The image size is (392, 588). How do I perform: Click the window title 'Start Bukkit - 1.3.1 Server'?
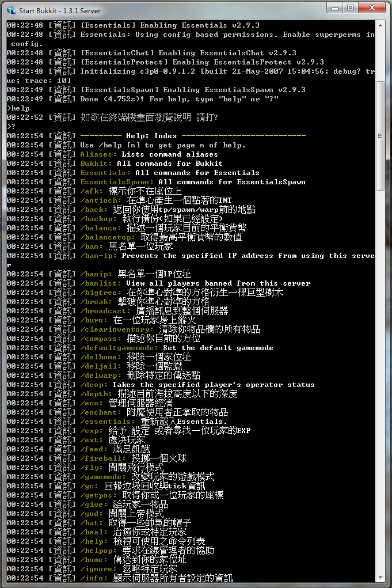click(x=60, y=10)
